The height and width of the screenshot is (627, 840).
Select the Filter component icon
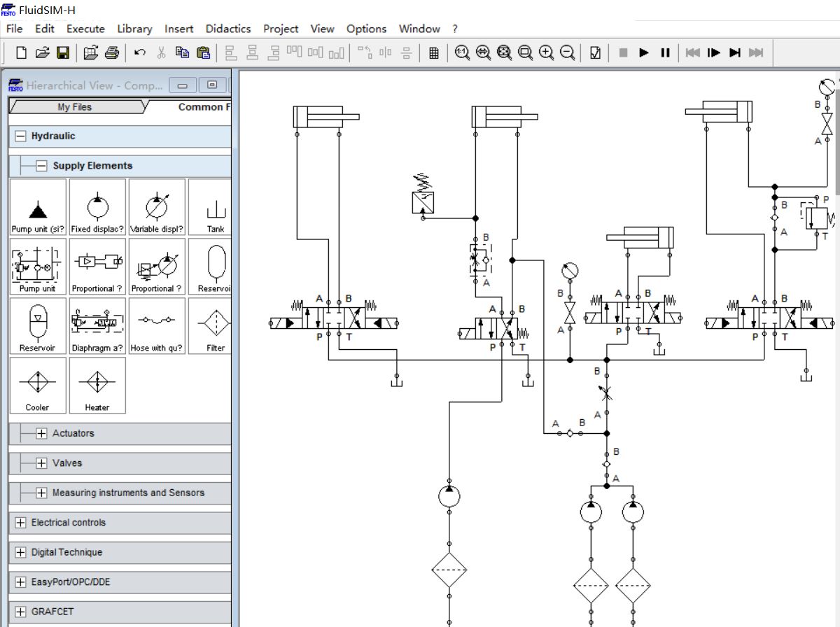(x=216, y=326)
